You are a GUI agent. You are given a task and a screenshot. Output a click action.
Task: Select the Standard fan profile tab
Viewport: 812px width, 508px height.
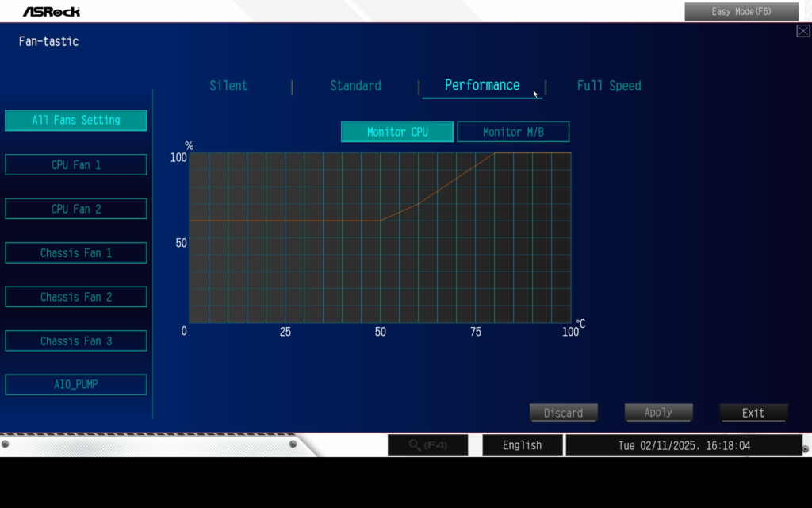tap(355, 86)
